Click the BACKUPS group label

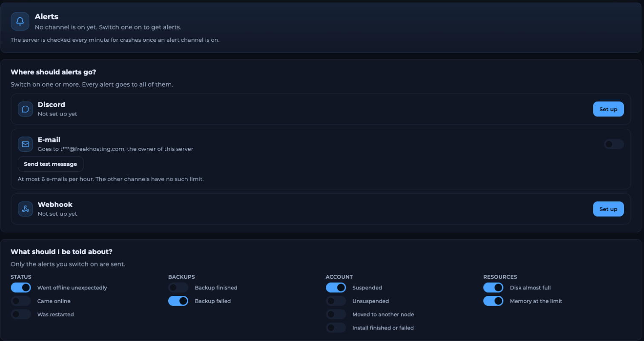181,277
